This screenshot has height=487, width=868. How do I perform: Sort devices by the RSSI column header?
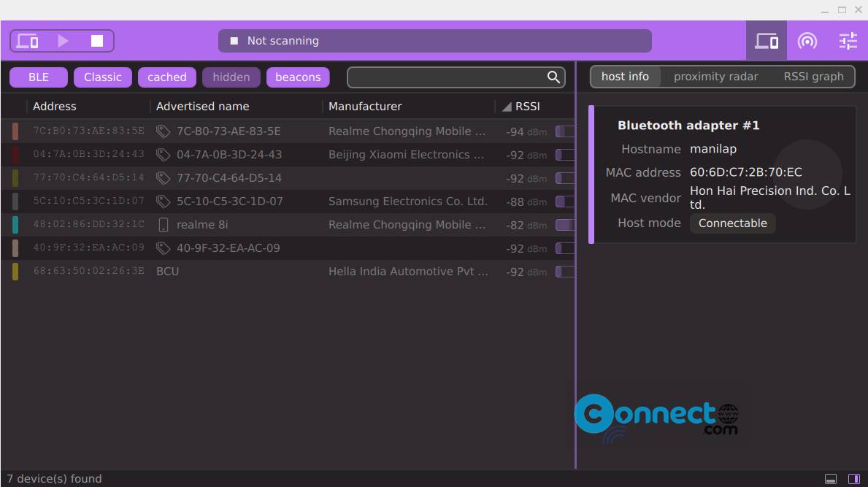(x=527, y=107)
